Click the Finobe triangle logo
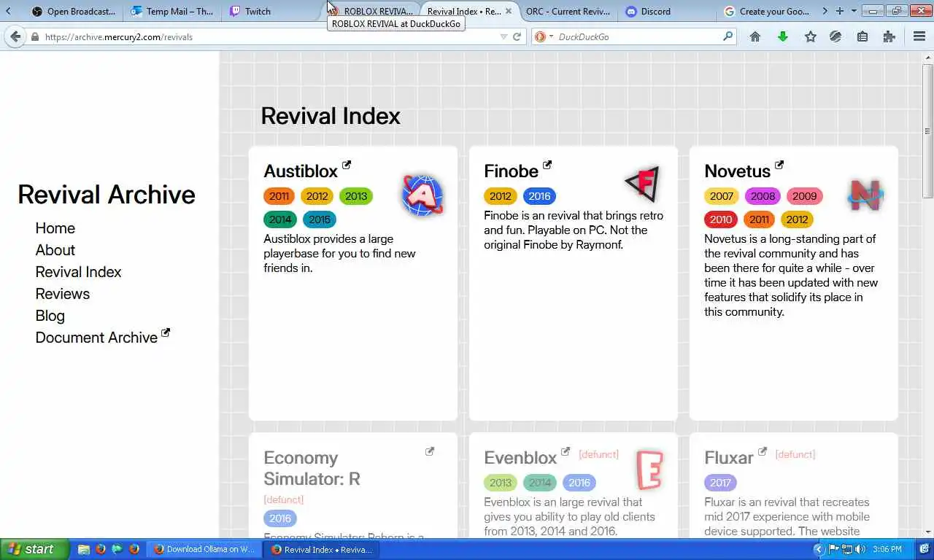934x560 pixels. pos(642,184)
